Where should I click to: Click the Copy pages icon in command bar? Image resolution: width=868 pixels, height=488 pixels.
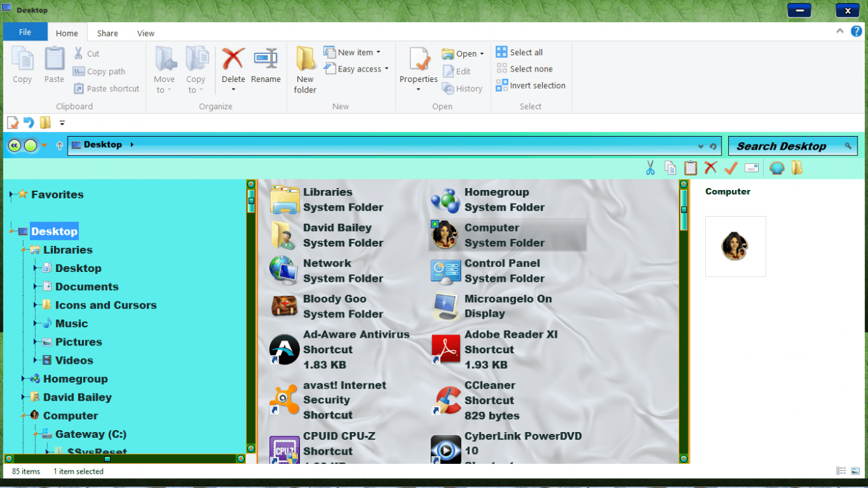click(x=670, y=169)
